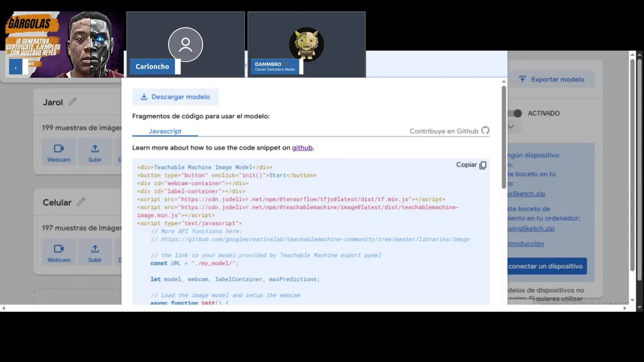Click the page vertical scrollbar thumb
Viewport: 644px width, 362px height.
click(633, 164)
